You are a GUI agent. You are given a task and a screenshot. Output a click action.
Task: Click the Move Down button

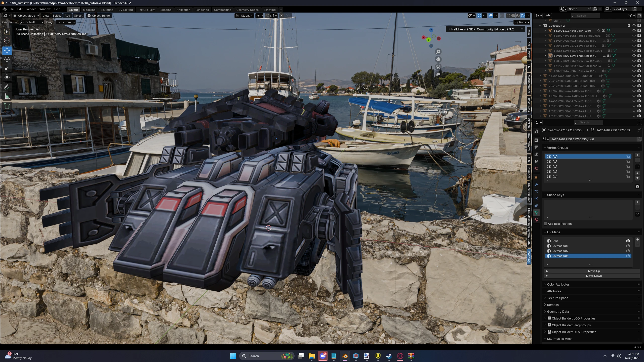[592, 276]
